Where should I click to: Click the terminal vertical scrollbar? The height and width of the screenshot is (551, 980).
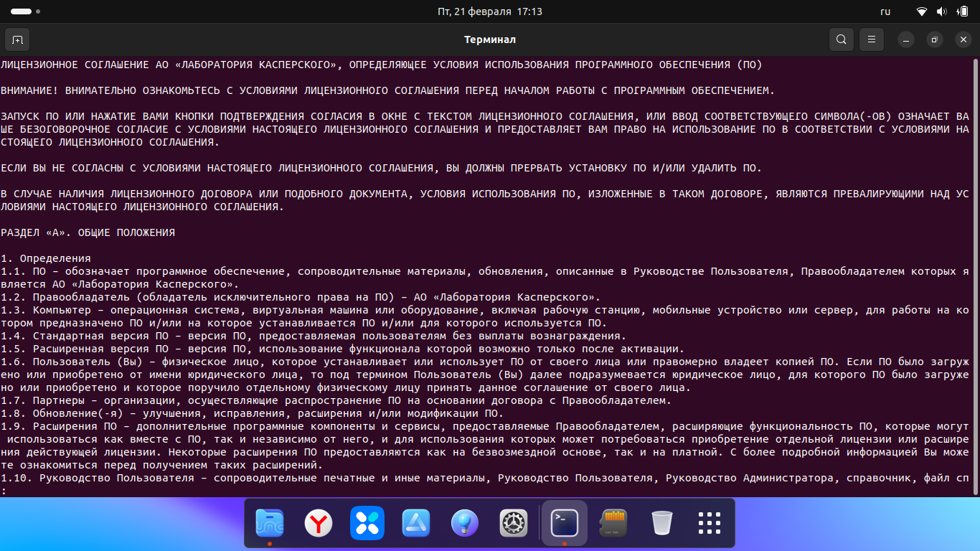coord(975,275)
